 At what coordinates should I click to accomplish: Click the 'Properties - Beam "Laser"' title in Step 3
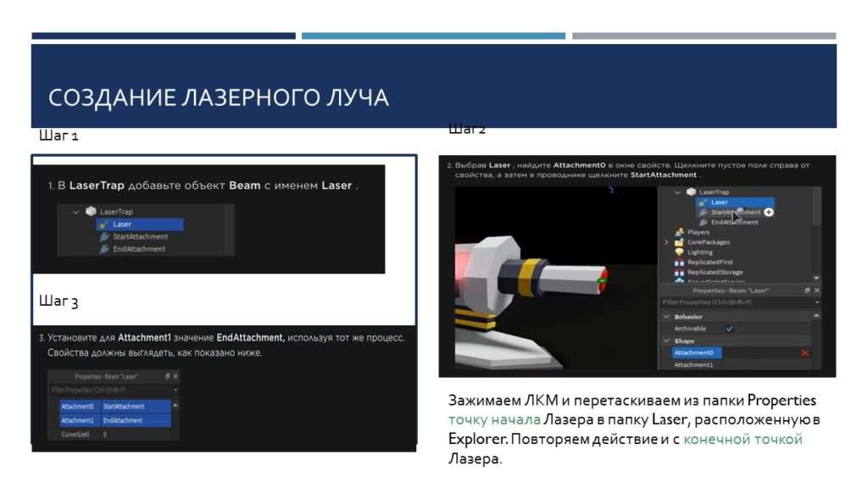[106, 376]
